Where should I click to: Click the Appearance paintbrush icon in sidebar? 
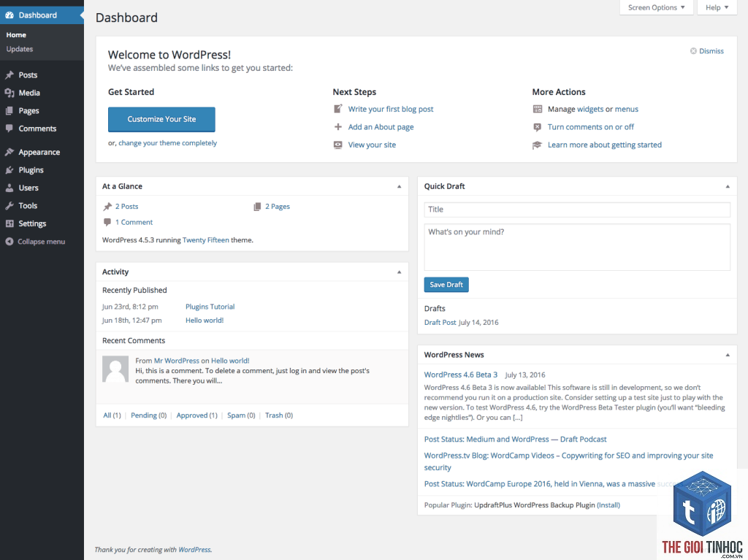coord(9,152)
